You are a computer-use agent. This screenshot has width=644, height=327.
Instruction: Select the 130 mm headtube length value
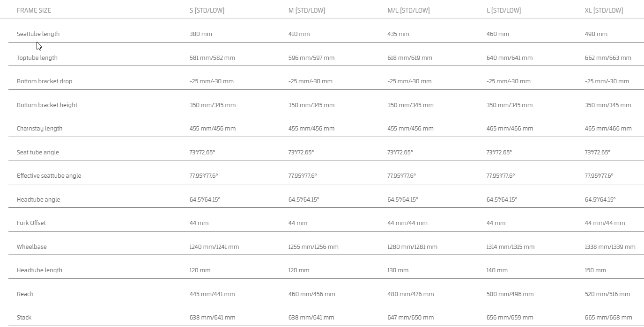pos(398,270)
